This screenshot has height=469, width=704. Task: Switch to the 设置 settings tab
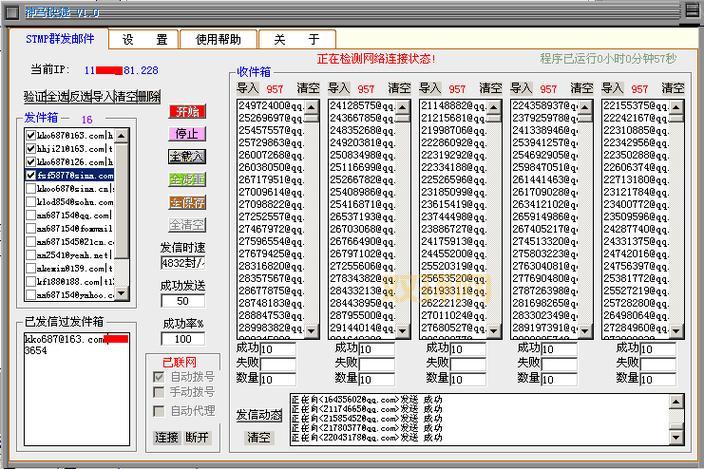point(145,40)
